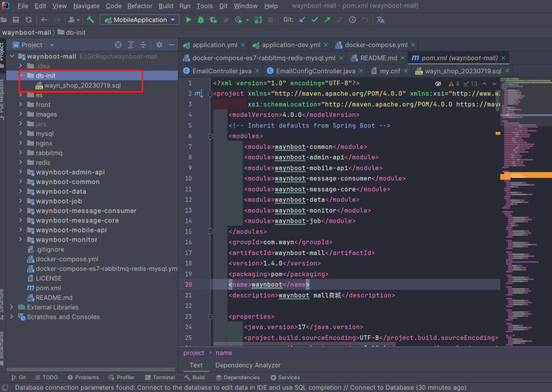
Task: Expand the nginx folder in tree
Action: 20,143
